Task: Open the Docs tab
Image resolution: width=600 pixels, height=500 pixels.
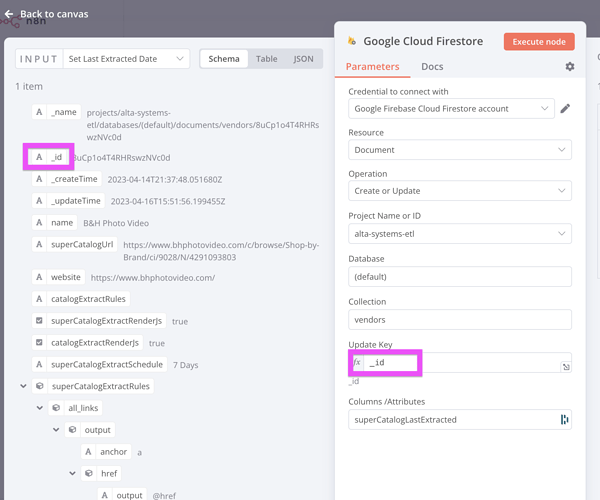Action: (432, 67)
